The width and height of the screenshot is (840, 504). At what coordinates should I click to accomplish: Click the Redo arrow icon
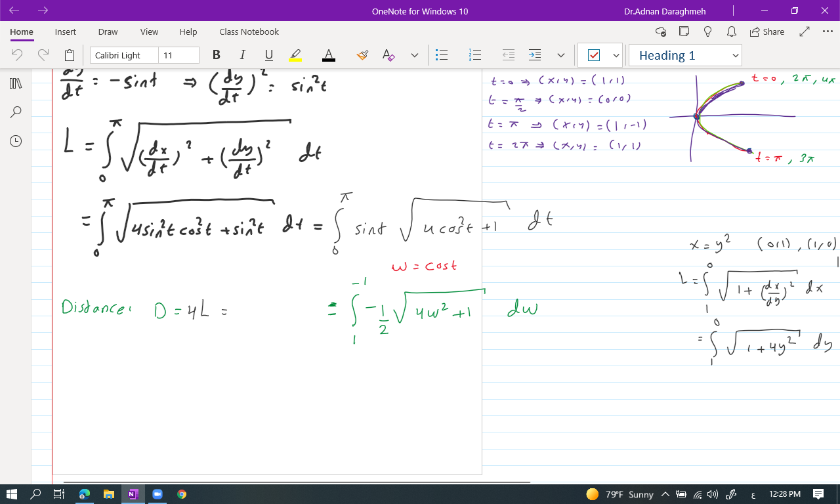click(43, 55)
